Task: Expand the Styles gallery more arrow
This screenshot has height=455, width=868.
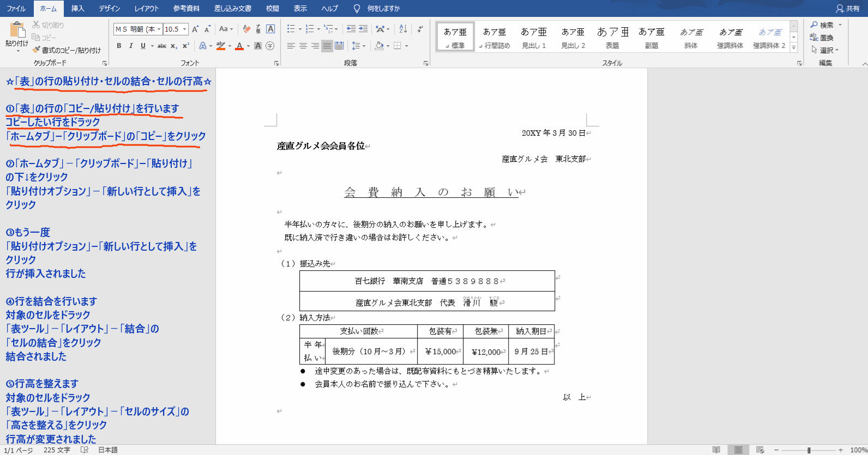Action: [794, 48]
